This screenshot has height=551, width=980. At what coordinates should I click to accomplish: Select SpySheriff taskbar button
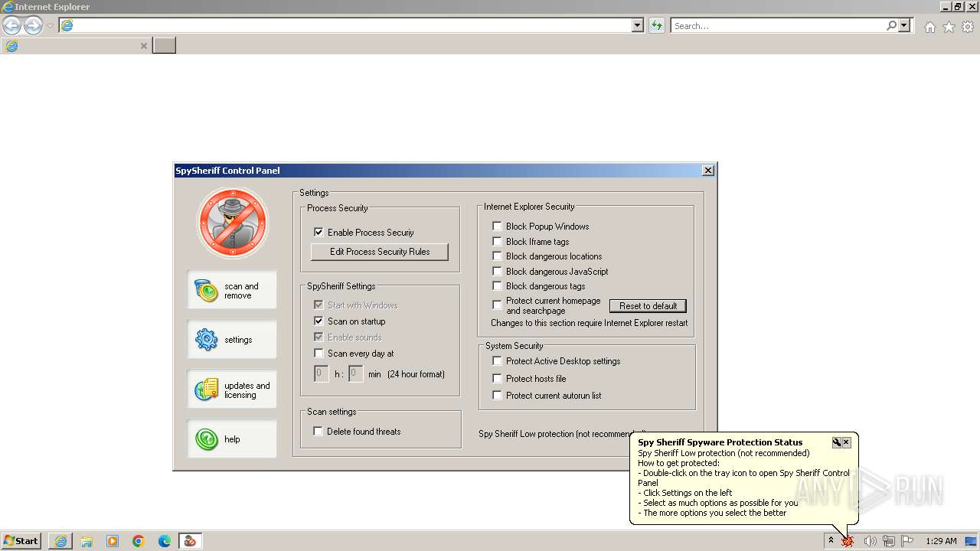click(x=191, y=541)
